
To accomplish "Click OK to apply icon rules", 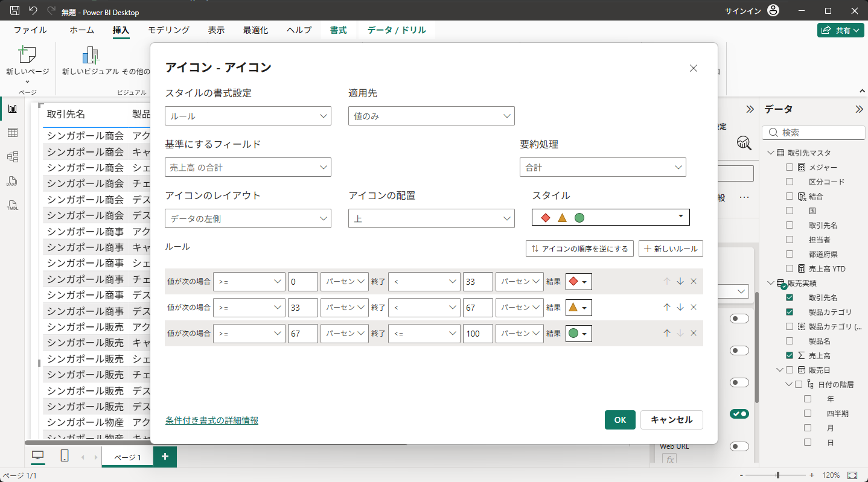I will click(x=620, y=420).
